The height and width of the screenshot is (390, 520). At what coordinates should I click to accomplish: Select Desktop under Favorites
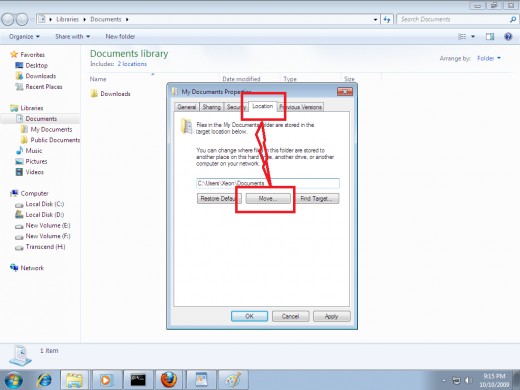pos(37,65)
